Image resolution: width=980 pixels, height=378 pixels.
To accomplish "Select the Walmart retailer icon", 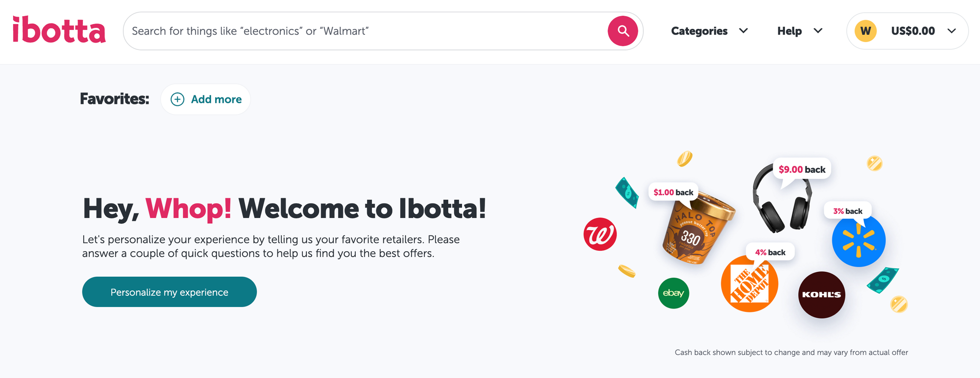I will point(858,239).
